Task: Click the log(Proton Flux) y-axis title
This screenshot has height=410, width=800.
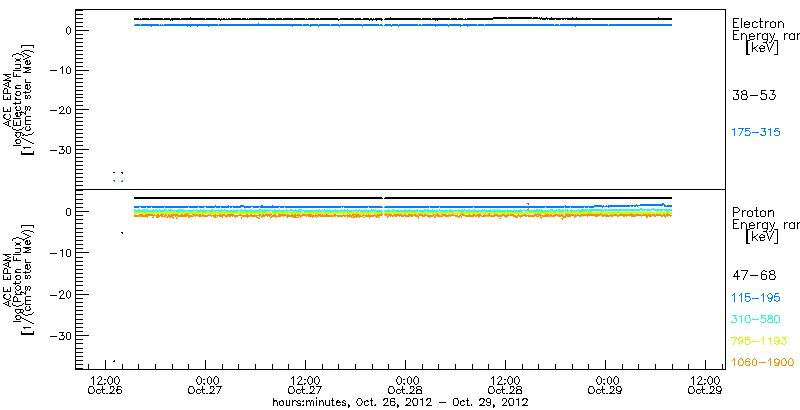Action: pos(17,279)
